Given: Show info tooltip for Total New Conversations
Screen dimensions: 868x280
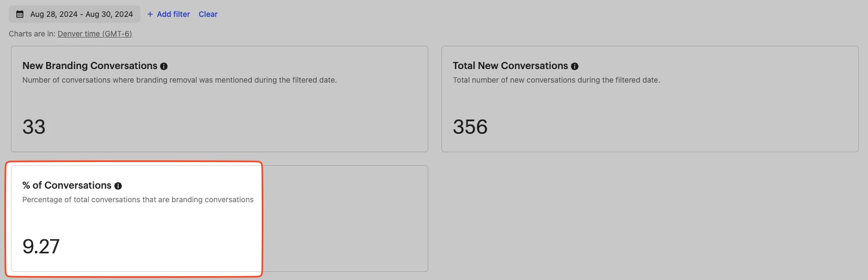Looking at the screenshot, I should tap(575, 66).
